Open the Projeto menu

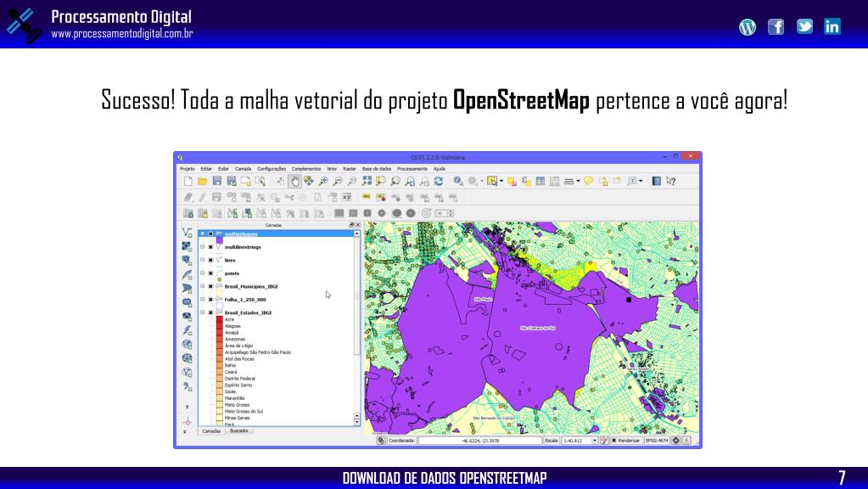[188, 169]
